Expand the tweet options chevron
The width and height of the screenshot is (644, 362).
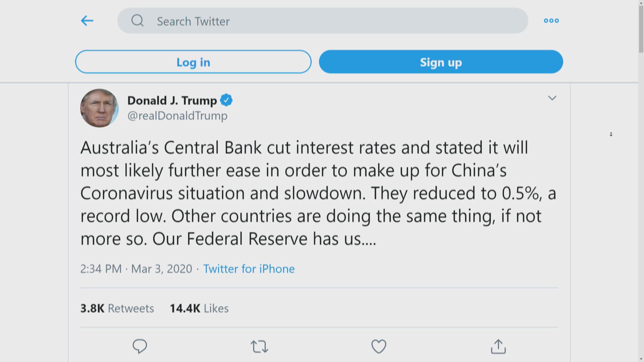[552, 98]
